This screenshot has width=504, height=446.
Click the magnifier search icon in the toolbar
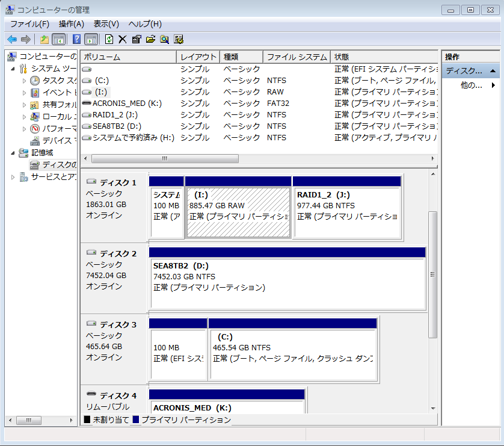164,39
